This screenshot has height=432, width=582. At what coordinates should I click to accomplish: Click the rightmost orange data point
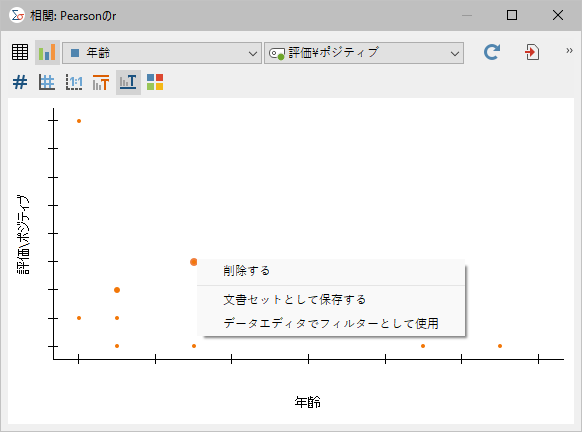[x=500, y=346]
